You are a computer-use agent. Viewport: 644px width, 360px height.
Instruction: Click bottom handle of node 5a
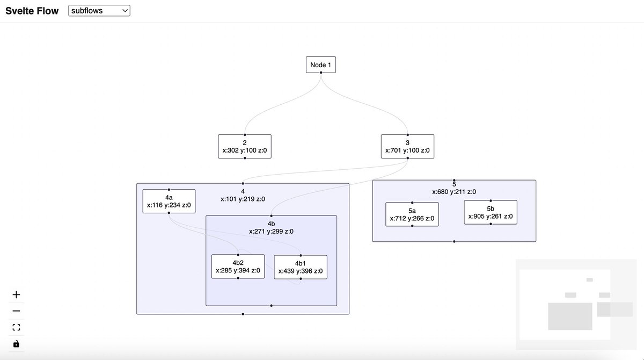(412, 226)
